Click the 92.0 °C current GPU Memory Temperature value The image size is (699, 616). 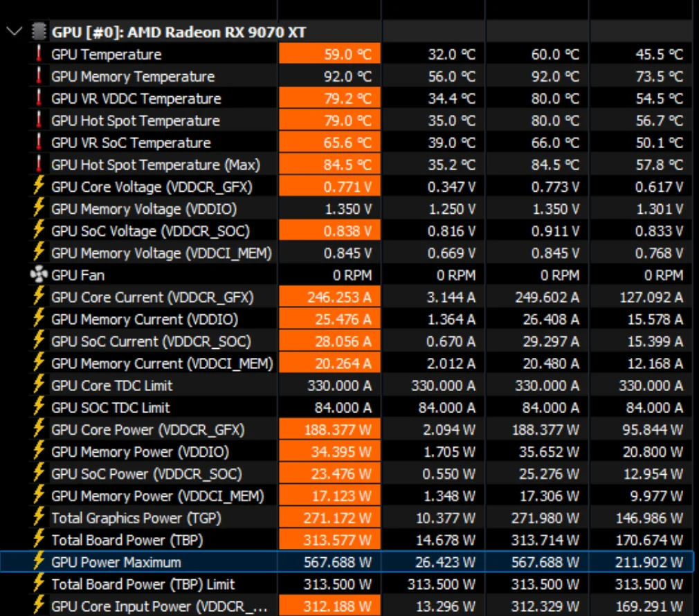point(347,77)
